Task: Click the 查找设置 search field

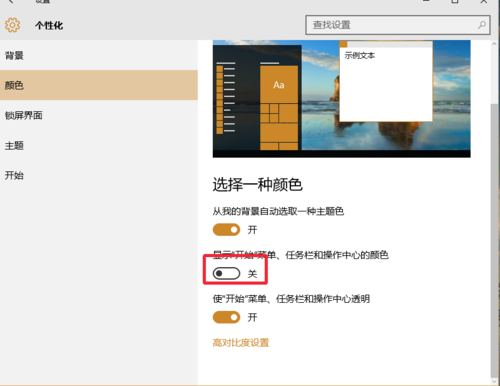Action: pyautogui.click(x=398, y=25)
